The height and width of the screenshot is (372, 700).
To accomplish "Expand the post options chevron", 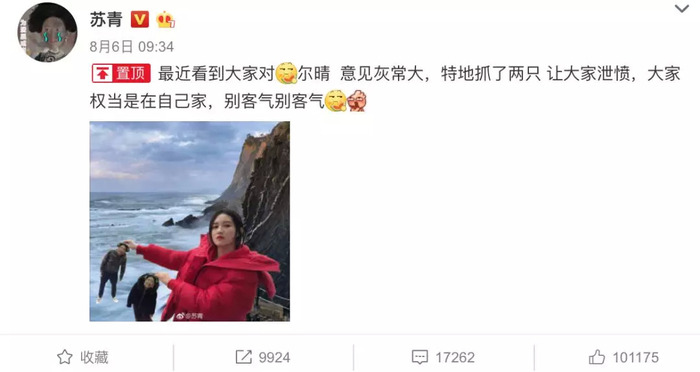I will click(681, 8).
